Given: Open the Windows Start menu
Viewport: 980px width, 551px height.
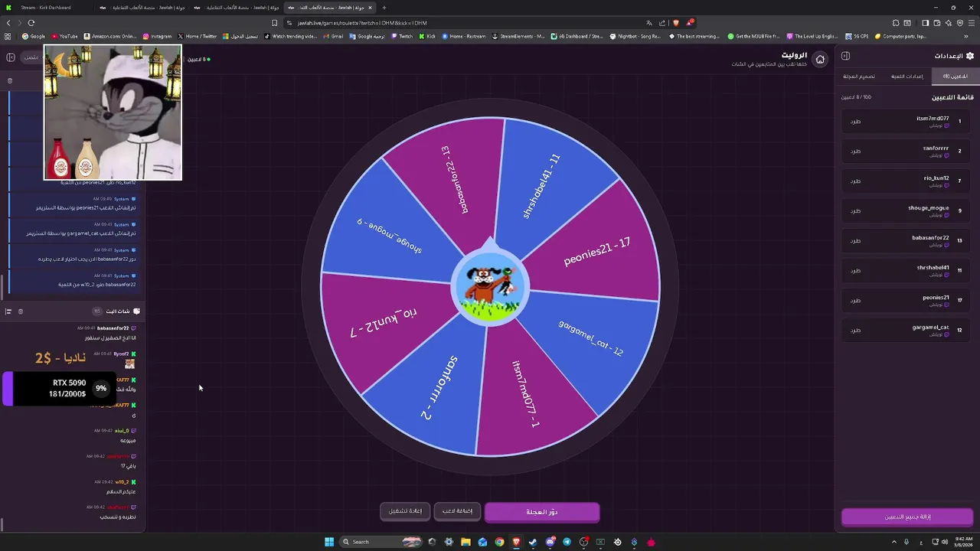Looking at the screenshot, I should (329, 542).
